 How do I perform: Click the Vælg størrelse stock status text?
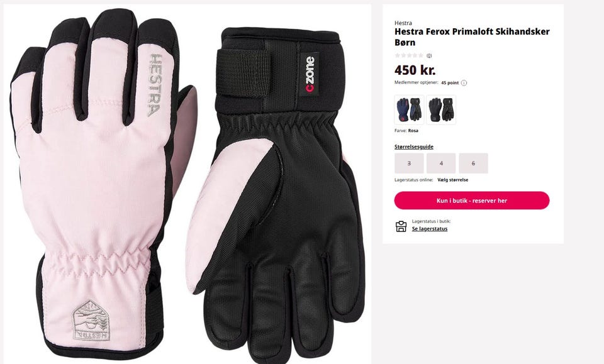[x=452, y=180]
